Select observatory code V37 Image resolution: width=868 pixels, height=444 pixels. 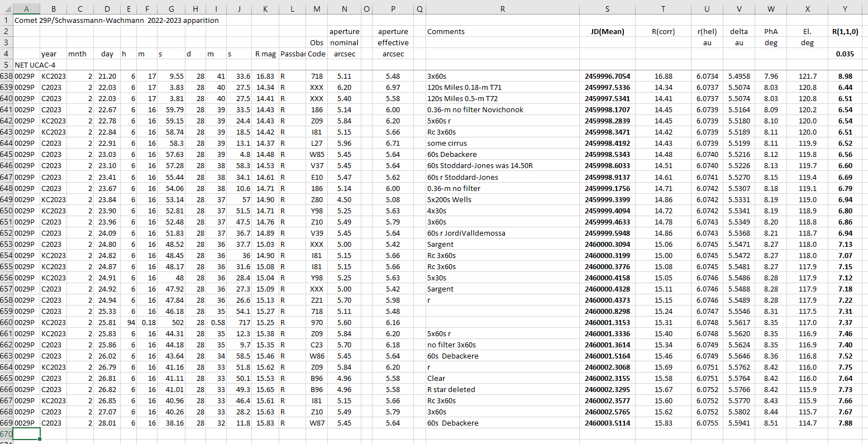click(317, 165)
